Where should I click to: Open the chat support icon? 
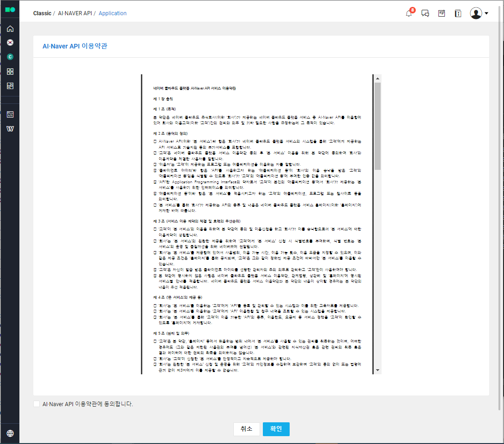pyautogui.click(x=425, y=13)
